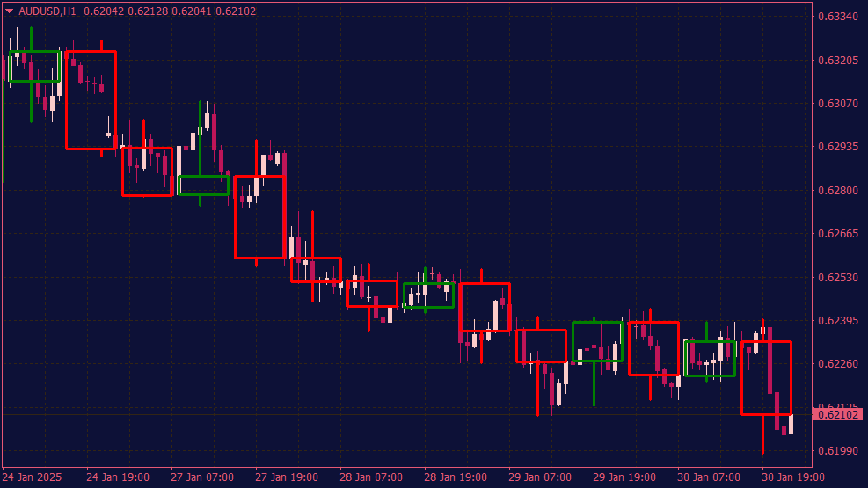Click the 29 Jan 07:00 time label
Viewport: 868px width, 488px height.
540,477
